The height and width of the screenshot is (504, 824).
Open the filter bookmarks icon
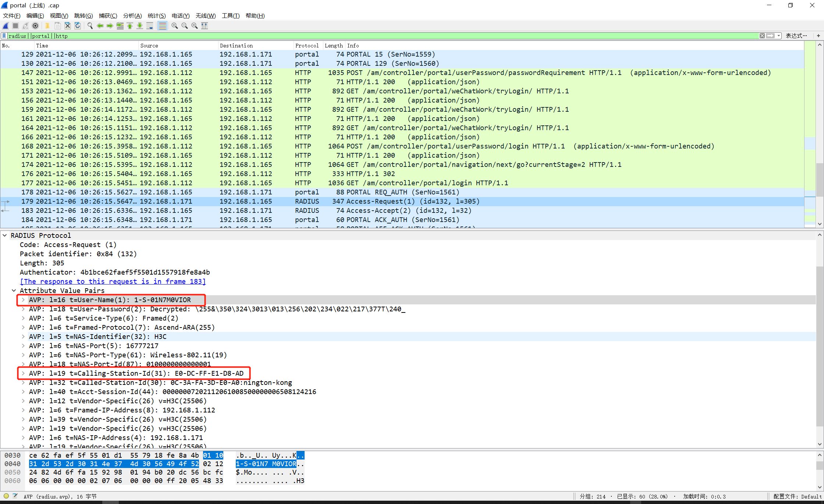click(4, 36)
